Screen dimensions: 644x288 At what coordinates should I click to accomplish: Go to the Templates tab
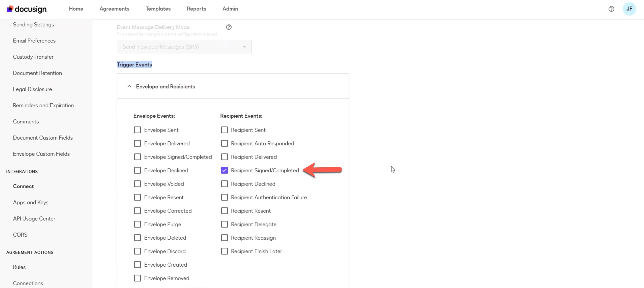(158, 9)
